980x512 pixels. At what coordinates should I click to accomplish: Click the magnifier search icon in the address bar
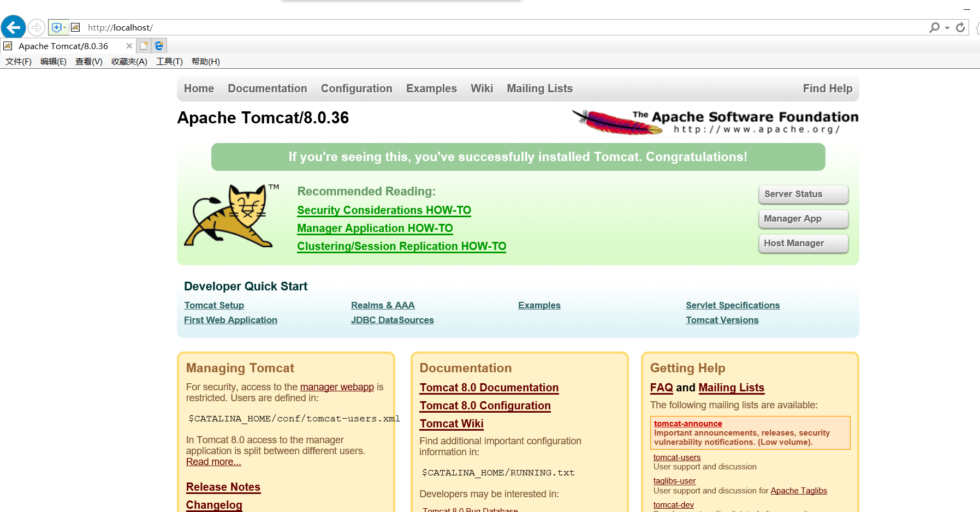pos(934,27)
